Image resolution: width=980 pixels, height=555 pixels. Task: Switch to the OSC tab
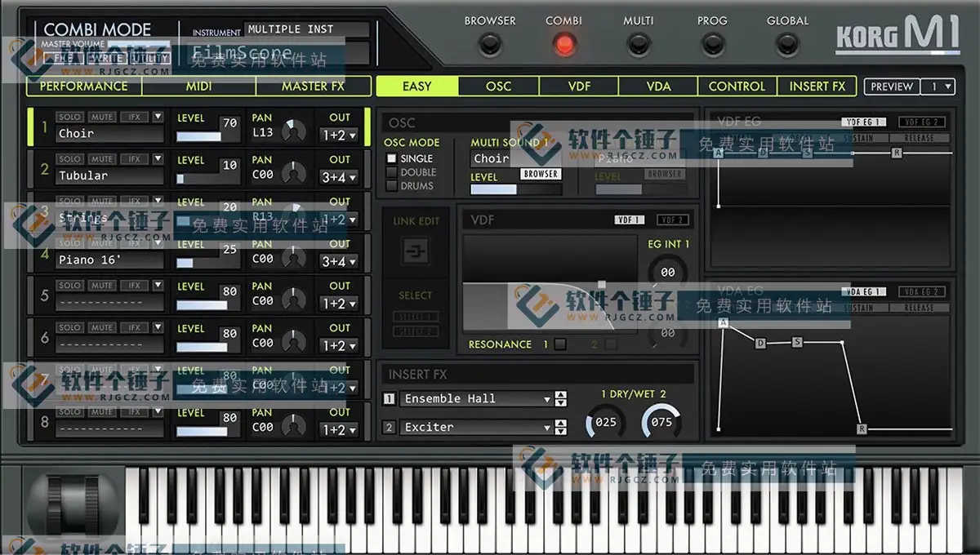coord(498,86)
